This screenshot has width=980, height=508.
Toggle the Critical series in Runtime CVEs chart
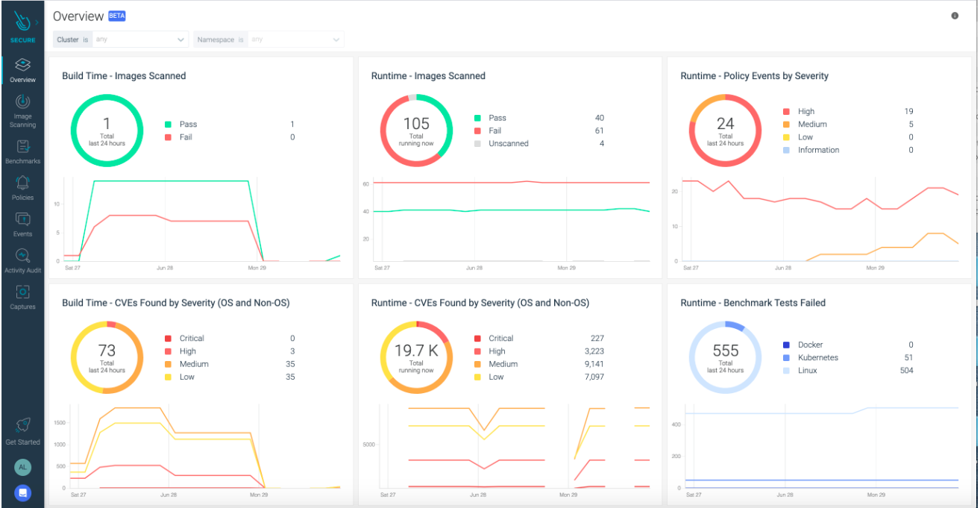pyautogui.click(x=499, y=338)
